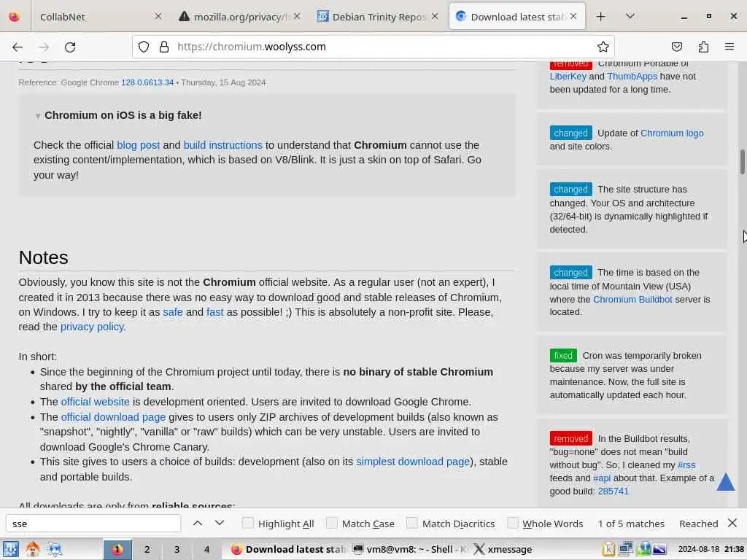This screenshot has height=560, width=747.
Task: Open the #rss link
Action: coord(686,465)
